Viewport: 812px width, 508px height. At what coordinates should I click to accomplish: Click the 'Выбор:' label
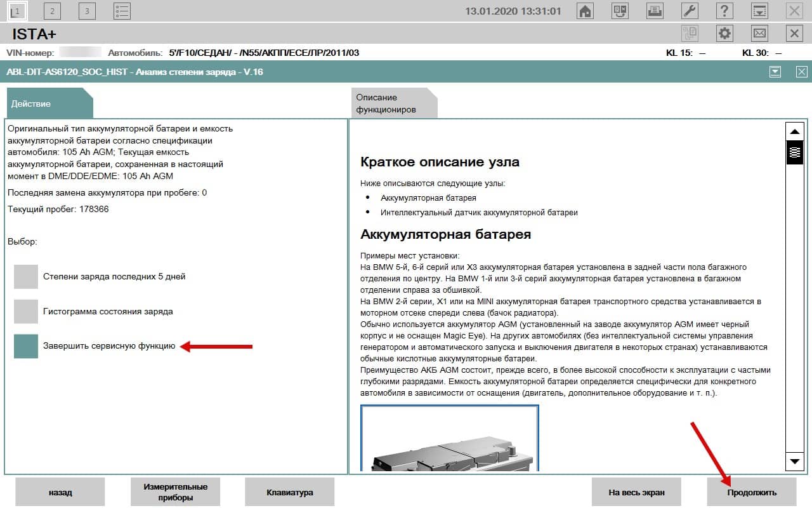click(x=23, y=242)
